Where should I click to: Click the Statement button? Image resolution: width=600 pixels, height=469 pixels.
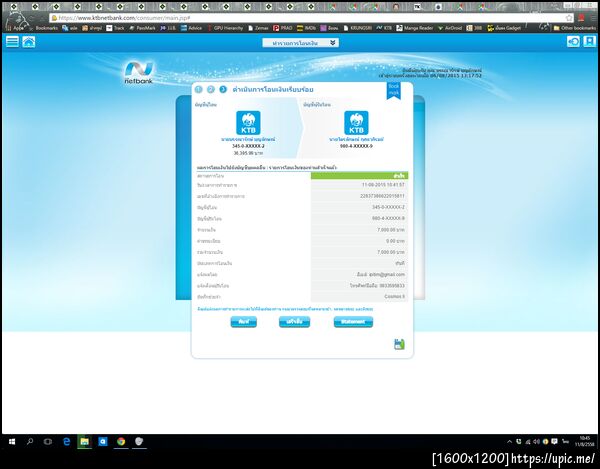[353, 322]
